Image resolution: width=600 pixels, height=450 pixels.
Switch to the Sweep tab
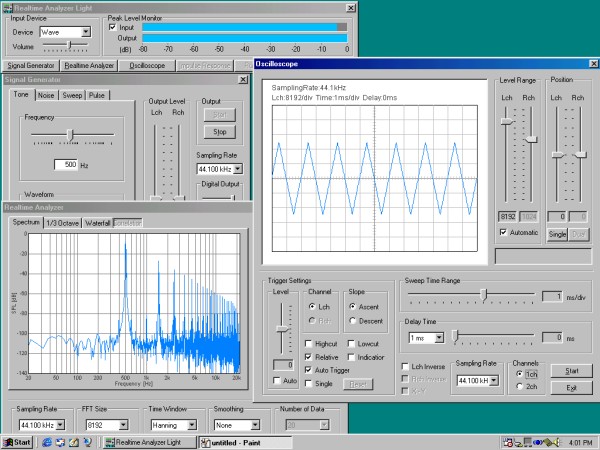[x=72, y=95]
